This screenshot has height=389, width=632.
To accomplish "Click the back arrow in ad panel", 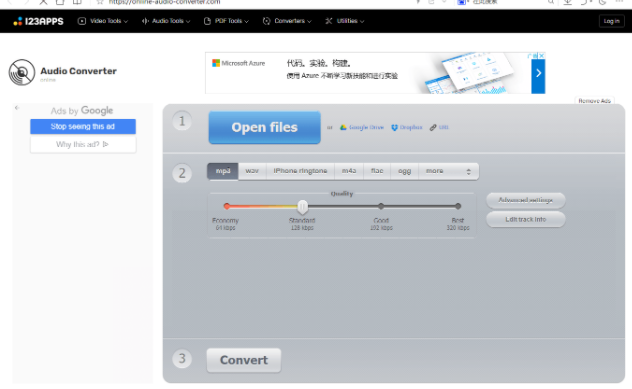I will [x=17, y=108].
